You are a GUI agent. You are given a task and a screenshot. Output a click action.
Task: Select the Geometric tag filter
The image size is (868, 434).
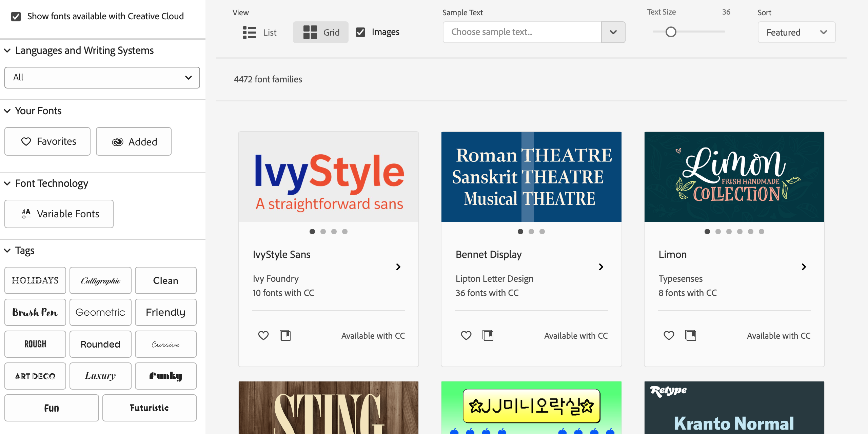coord(100,312)
